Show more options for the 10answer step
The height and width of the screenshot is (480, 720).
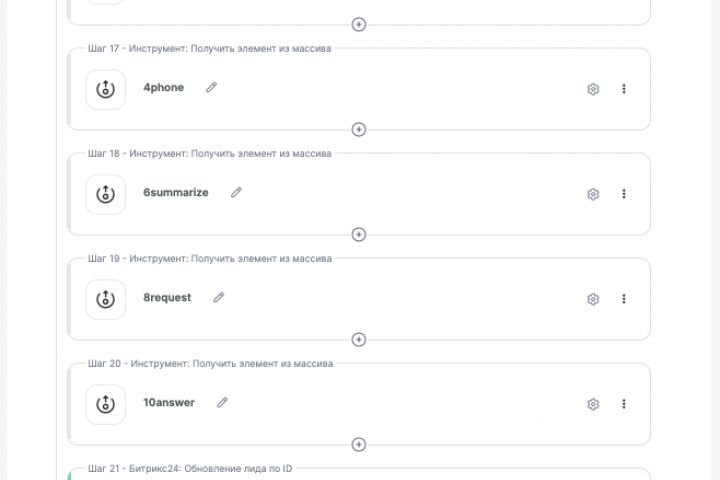point(624,404)
